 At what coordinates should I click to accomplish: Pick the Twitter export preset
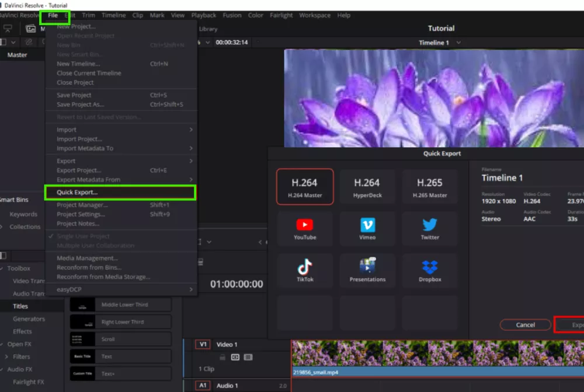[430, 228]
